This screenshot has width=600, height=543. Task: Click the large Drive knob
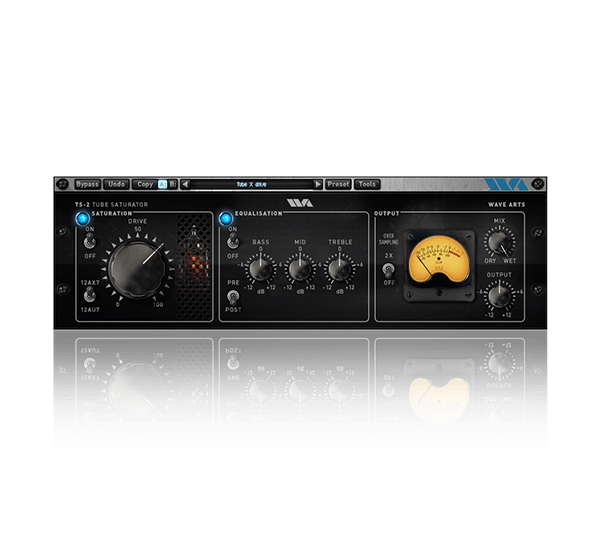tap(138, 268)
